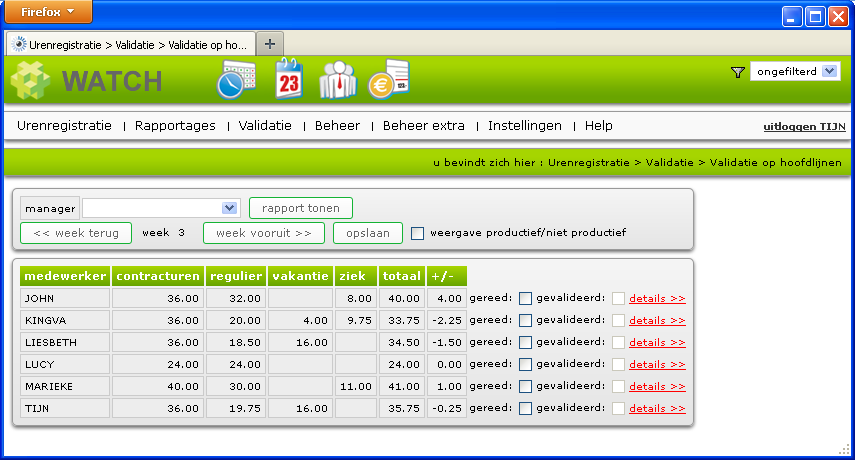Click LUCY's contracturen value 24.00
The height and width of the screenshot is (460, 855).
tap(158, 365)
